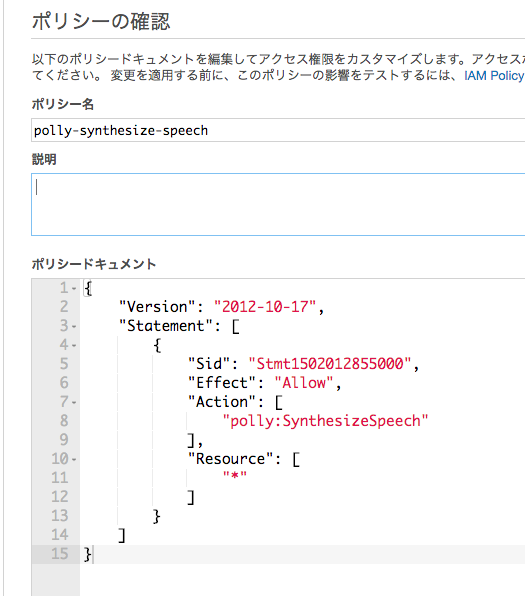Click the "Resource" key on line 10

tap(231, 459)
